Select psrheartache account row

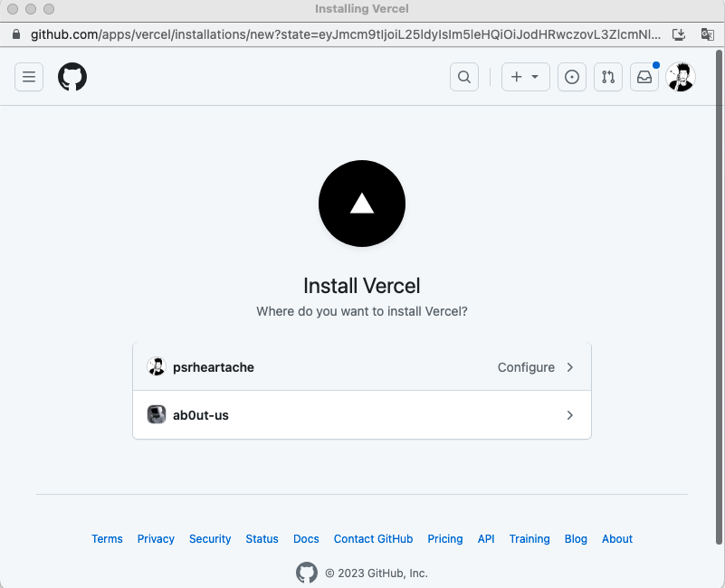[362, 367]
